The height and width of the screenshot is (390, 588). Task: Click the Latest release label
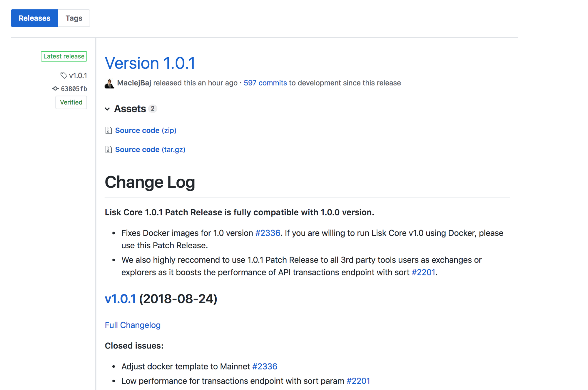(x=64, y=56)
